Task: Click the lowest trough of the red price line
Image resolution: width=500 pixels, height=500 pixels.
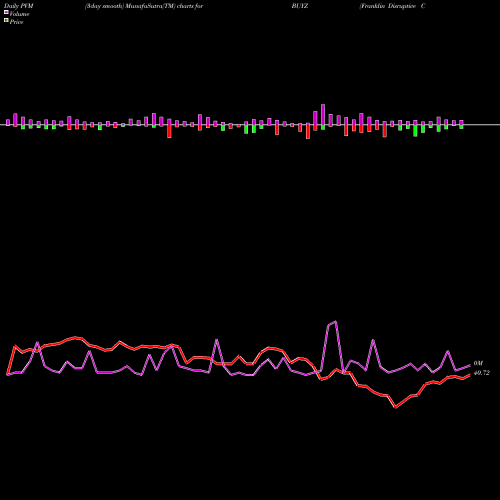Action: (x=396, y=407)
